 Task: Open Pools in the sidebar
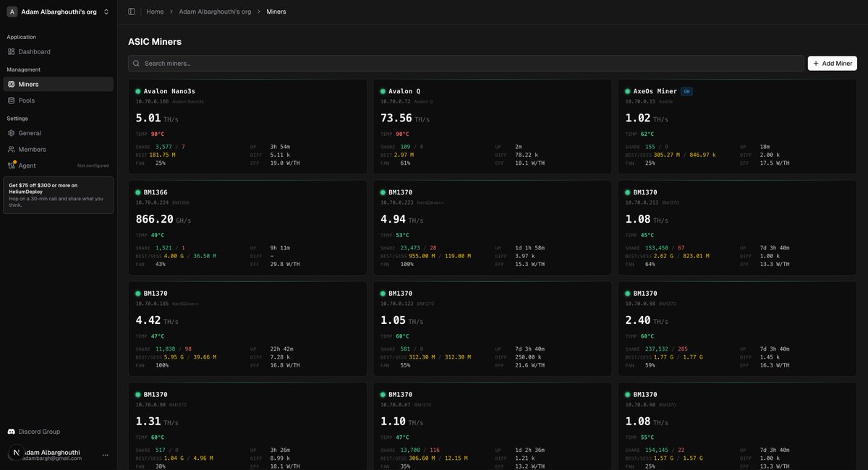[x=58, y=101]
